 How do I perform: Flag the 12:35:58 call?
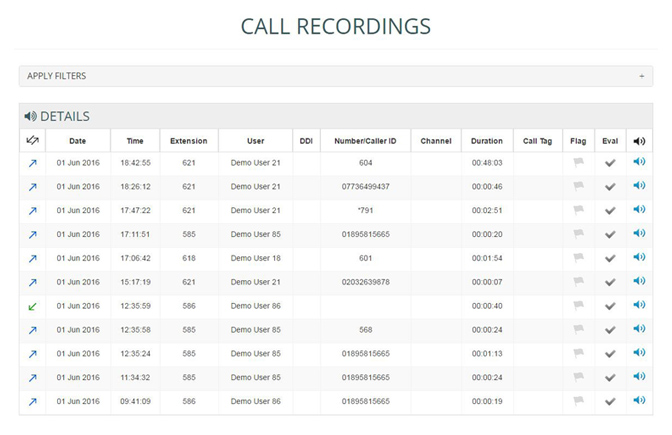click(x=579, y=329)
